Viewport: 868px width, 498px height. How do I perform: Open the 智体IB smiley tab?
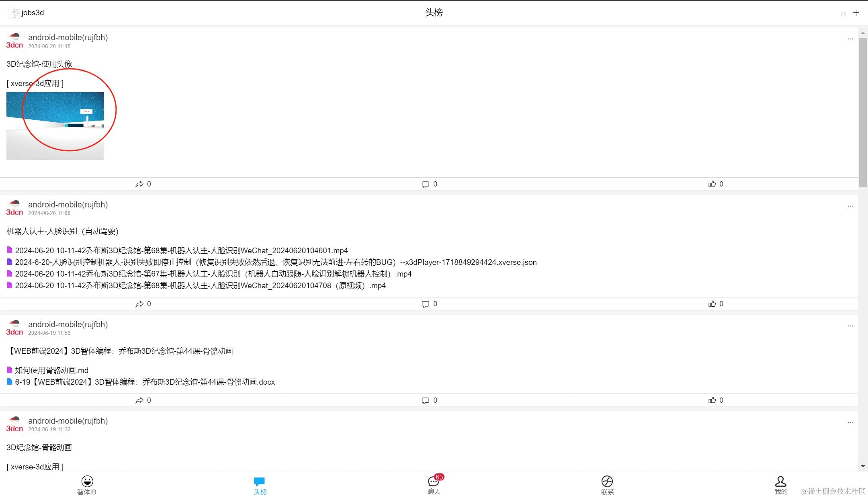click(x=87, y=482)
